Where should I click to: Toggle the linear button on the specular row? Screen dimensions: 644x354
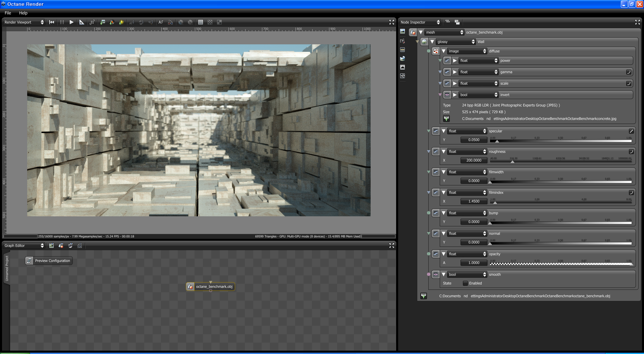tap(631, 131)
